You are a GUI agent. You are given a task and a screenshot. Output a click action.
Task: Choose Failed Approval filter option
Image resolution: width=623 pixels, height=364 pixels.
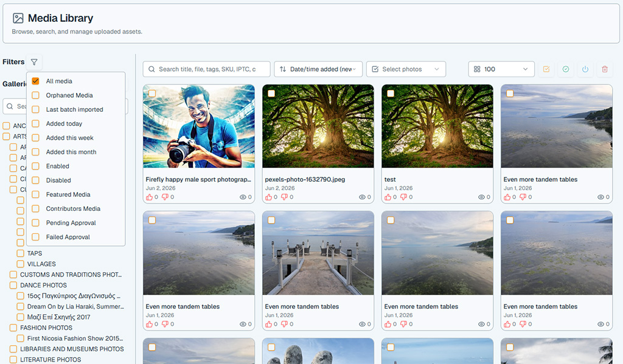coord(68,237)
